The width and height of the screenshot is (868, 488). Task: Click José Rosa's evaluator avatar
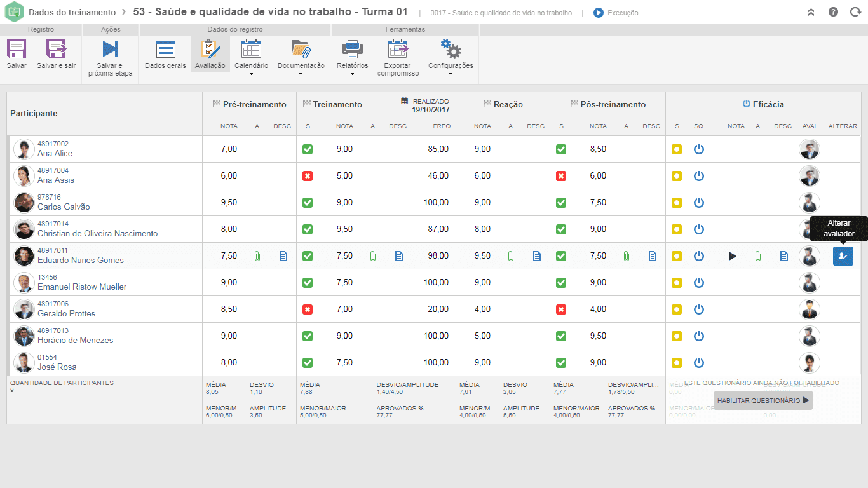[x=810, y=363]
